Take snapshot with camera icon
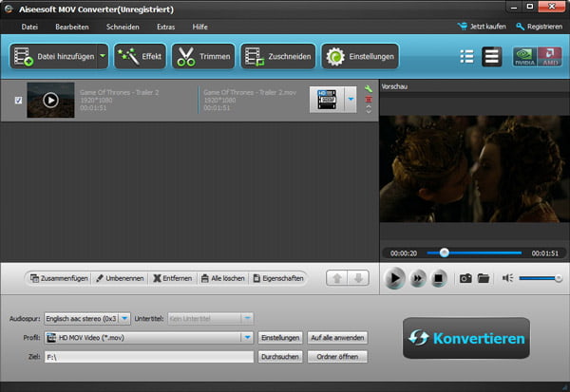This screenshot has width=570, height=392. [465, 278]
